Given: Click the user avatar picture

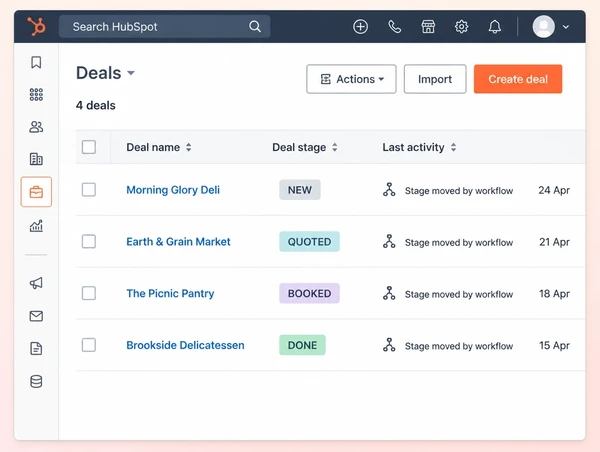Looking at the screenshot, I should click(543, 26).
